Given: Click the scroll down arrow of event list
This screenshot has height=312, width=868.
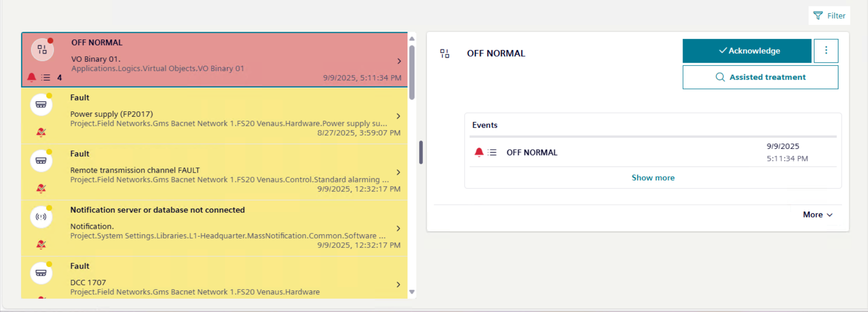Looking at the screenshot, I should 412,292.
